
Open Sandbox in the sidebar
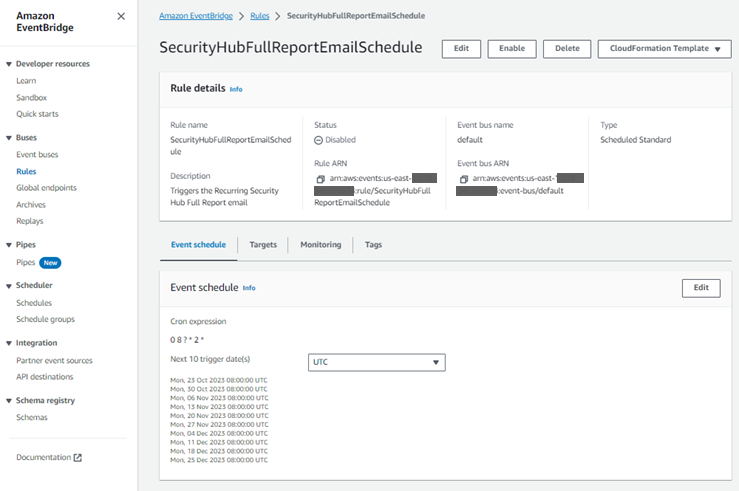32,98
